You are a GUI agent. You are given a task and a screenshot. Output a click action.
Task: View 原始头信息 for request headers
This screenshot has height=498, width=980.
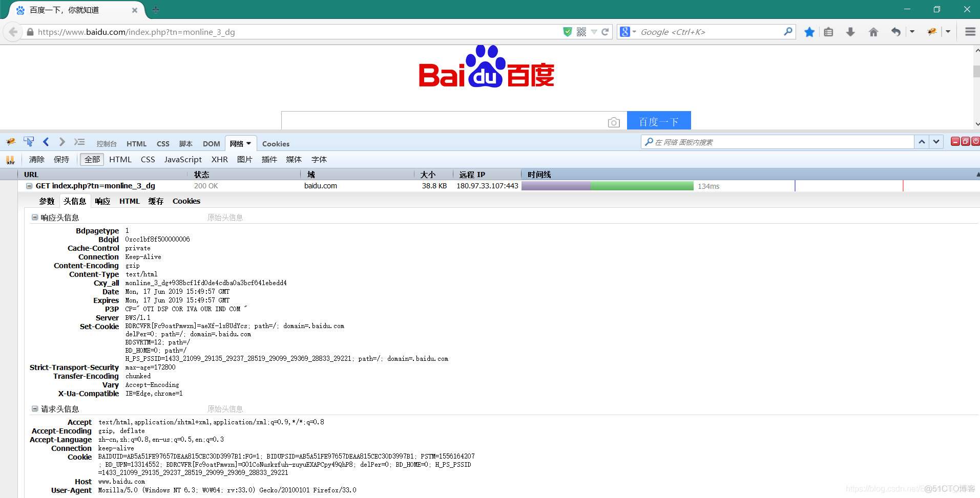point(225,409)
